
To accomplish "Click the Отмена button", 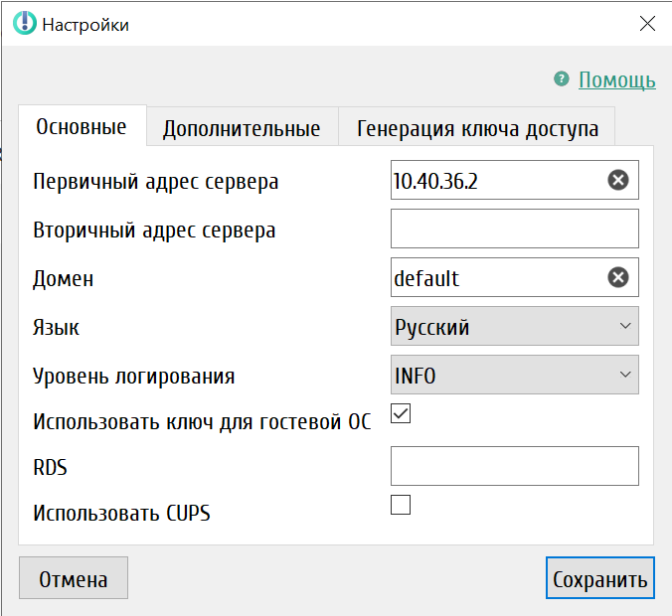I will point(74,579).
